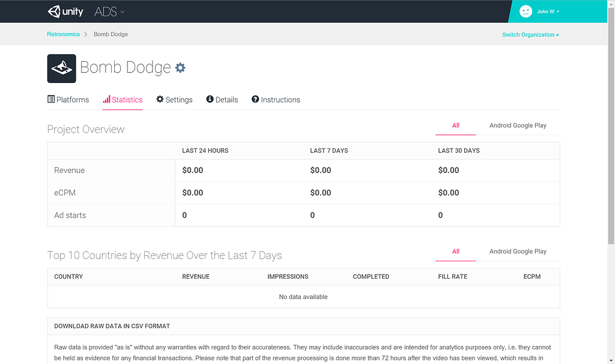Select All filter in Top 10 Countries

click(455, 252)
